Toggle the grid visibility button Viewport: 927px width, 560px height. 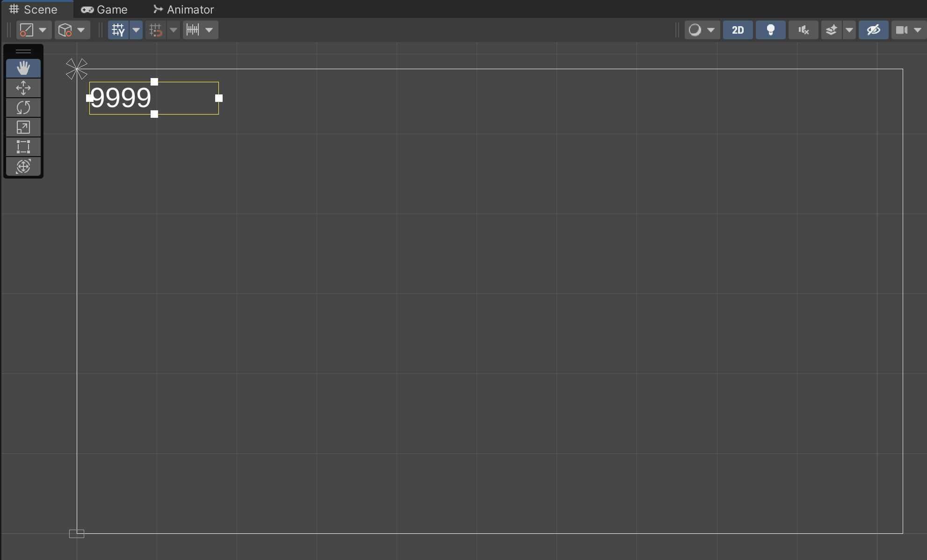[x=118, y=30]
